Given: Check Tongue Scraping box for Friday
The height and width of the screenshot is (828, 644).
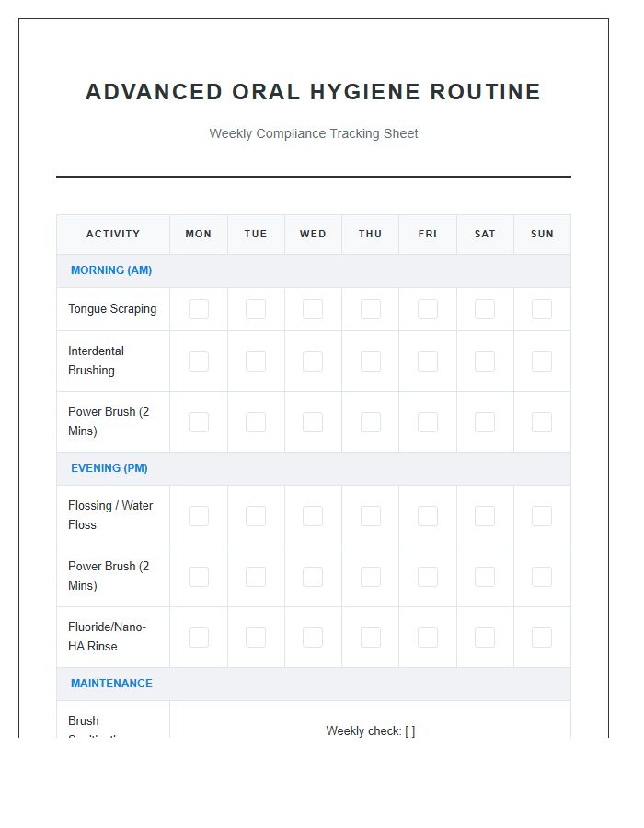Looking at the screenshot, I should (x=428, y=309).
